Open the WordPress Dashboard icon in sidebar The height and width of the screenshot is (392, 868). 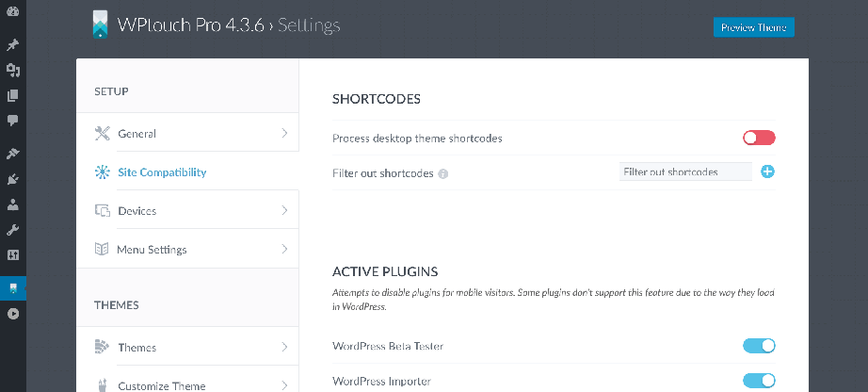(13, 11)
